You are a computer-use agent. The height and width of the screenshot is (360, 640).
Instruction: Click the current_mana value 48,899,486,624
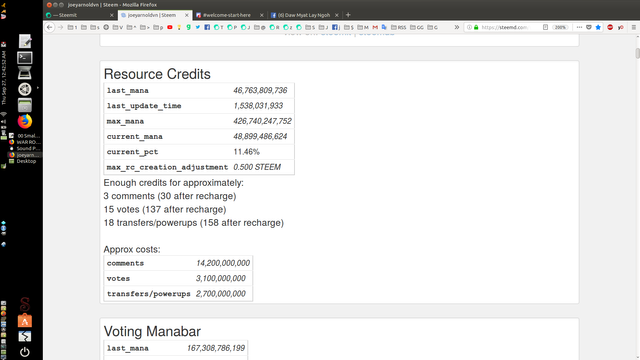click(260, 137)
